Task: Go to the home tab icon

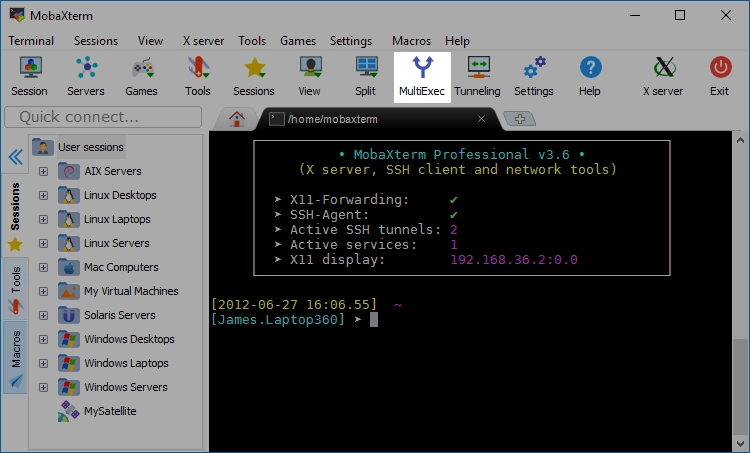Action: click(x=236, y=119)
